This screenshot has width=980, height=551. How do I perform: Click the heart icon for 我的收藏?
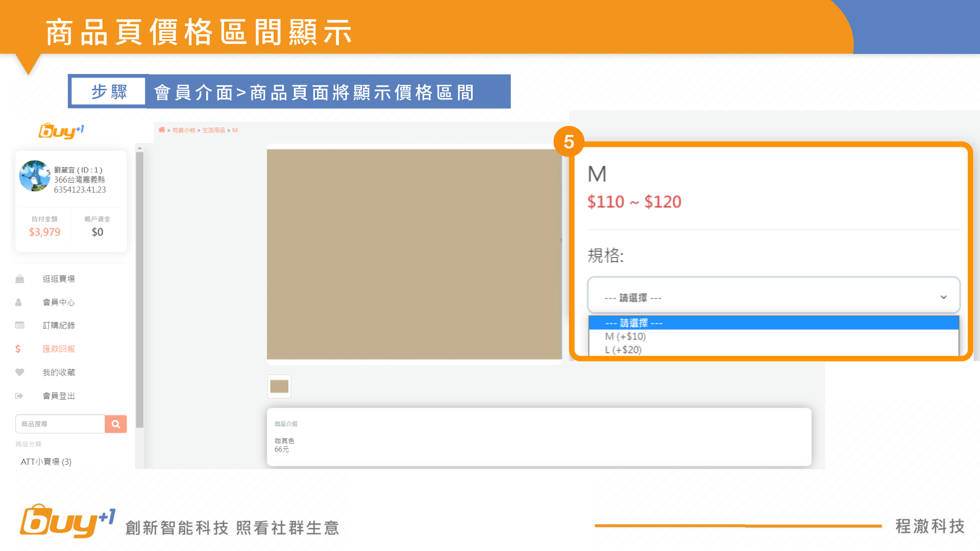coord(20,372)
